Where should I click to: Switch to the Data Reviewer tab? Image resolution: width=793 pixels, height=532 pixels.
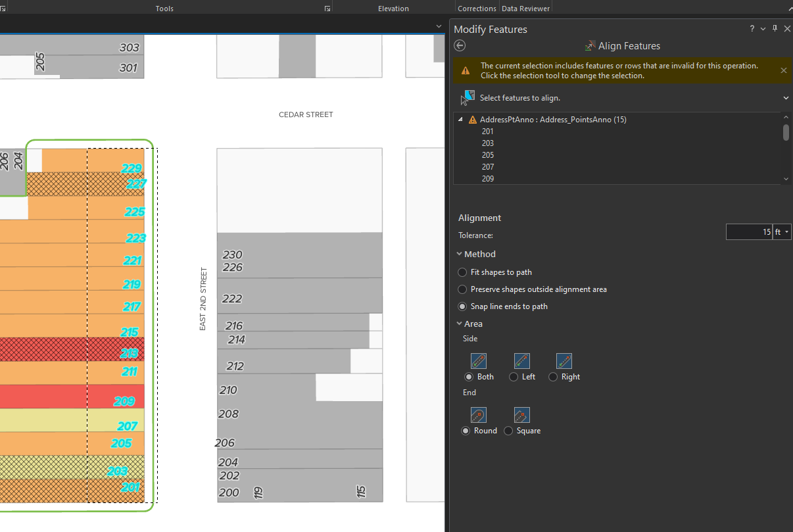click(x=525, y=8)
